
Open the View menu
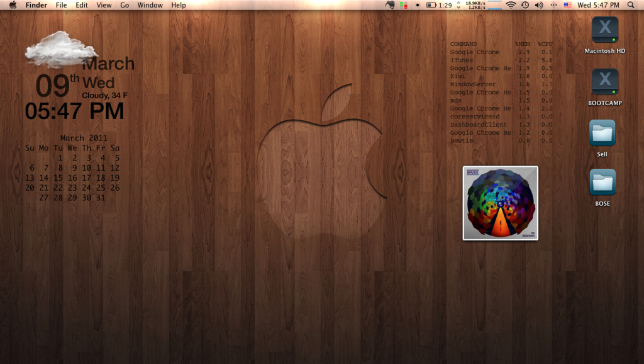coord(104,5)
